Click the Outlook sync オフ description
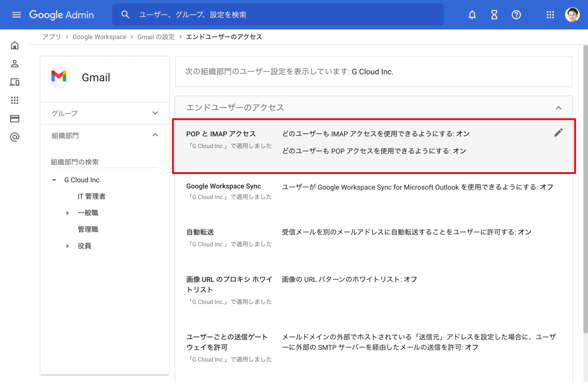588x382 pixels. (x=418, y=187)
